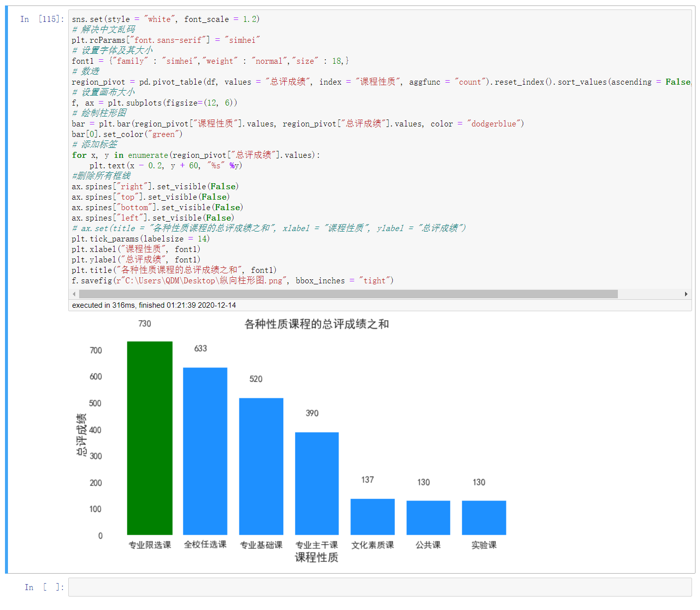Screen dimensions: 700x610
Task: Click the plt.xlabel code line
Action: click(x=136, y=249)
